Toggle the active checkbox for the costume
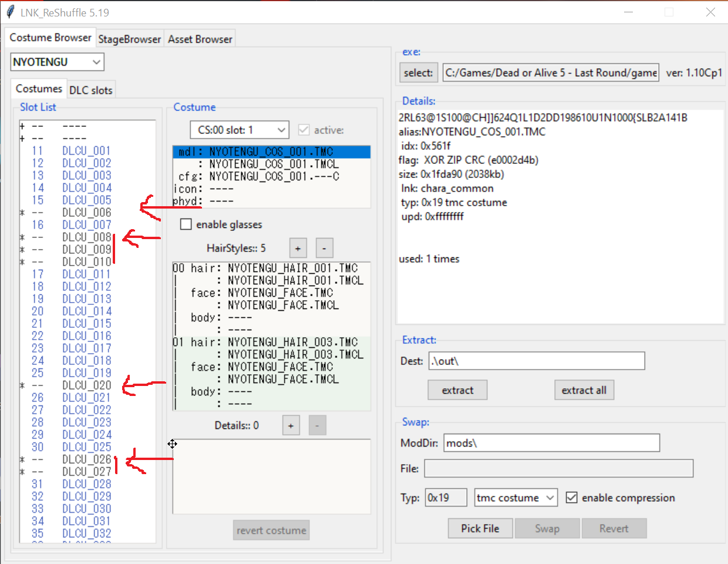Viewport: 728px width, 564px height. point(304,130)
